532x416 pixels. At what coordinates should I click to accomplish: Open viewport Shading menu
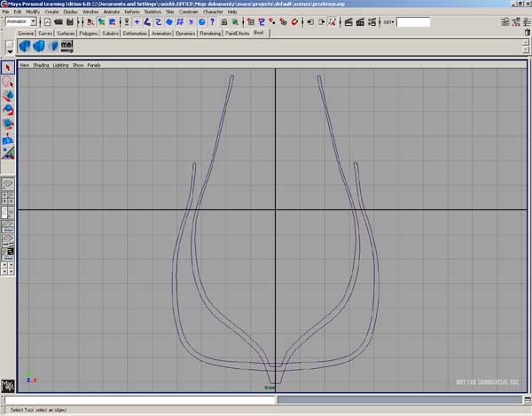pos(41,65)
